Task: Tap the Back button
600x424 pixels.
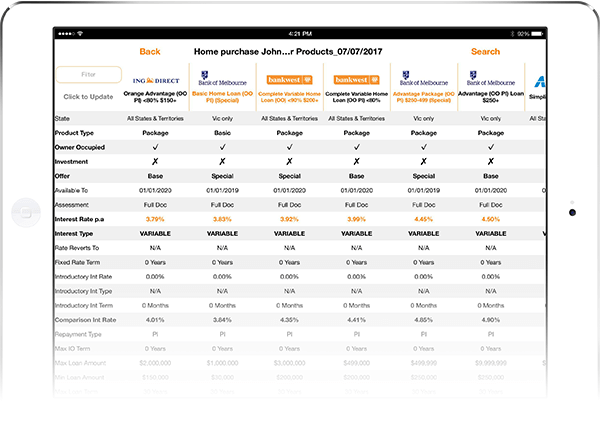Action: click(150, 52)
